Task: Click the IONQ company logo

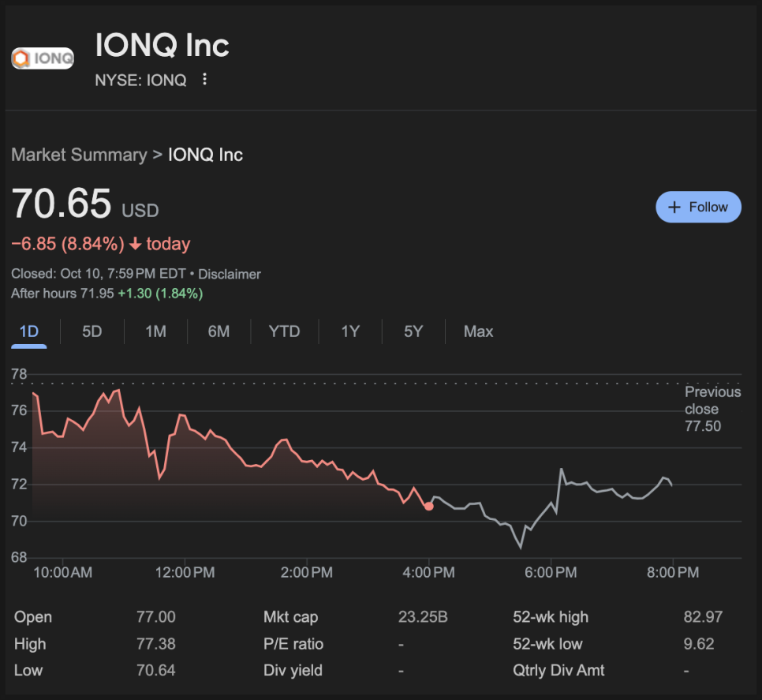Action: pyautogui.click(x=43, y=58)
